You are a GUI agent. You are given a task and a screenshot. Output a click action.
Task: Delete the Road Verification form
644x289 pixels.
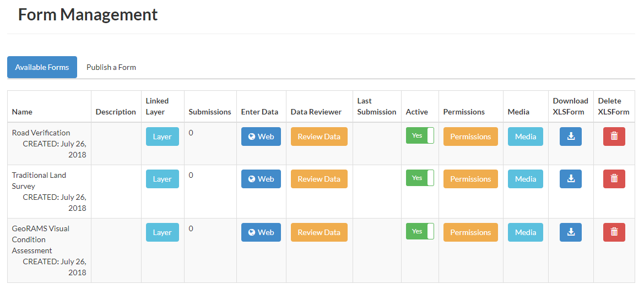click(x=614, y=137)
